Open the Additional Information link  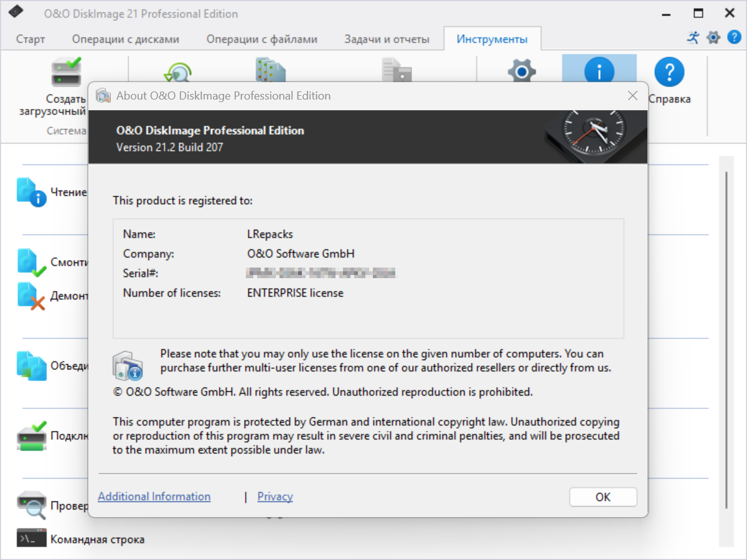pos(154,497)
